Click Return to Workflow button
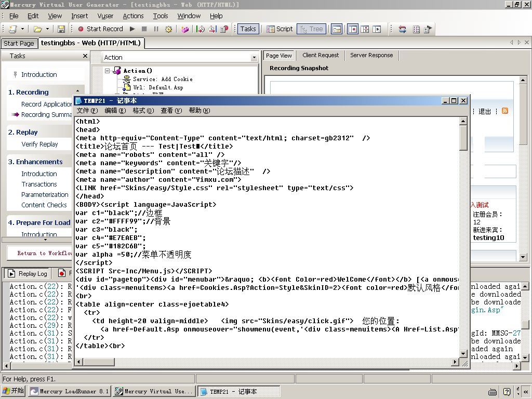Viewport: 532px width, 399px height. pos(40,253)
